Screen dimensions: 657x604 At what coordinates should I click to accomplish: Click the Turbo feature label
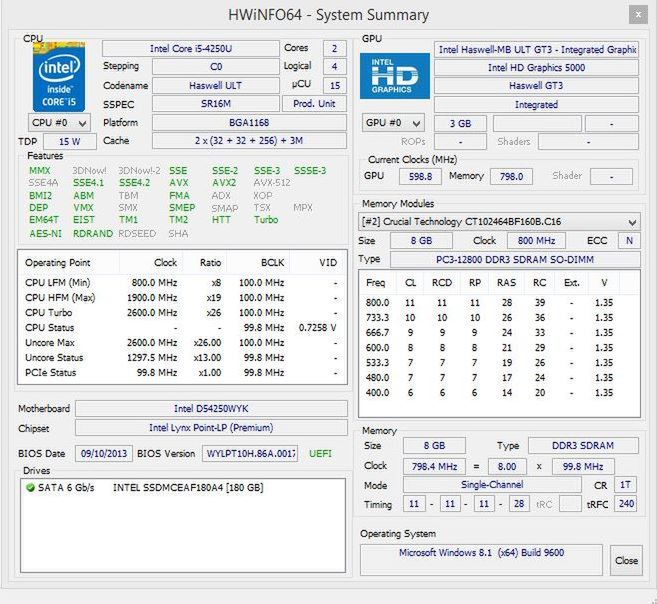266,219
